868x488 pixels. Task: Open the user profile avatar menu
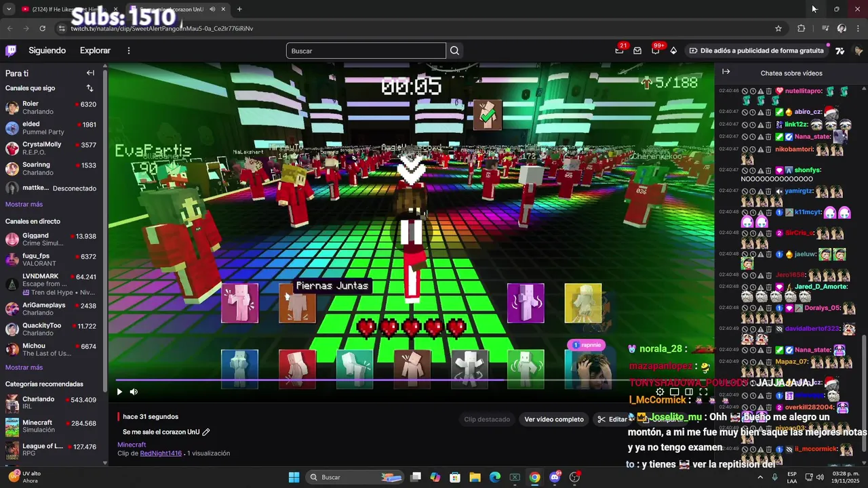(x=858, y=51)
